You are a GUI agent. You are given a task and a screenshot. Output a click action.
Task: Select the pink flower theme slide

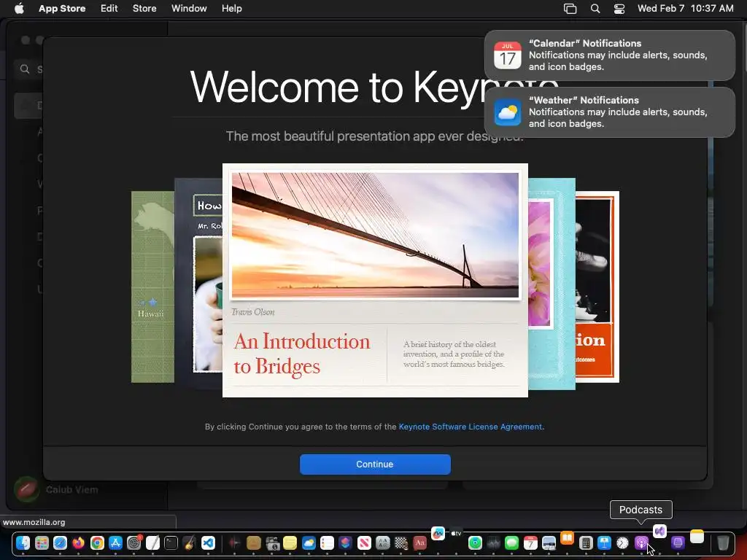pos(551,284)
